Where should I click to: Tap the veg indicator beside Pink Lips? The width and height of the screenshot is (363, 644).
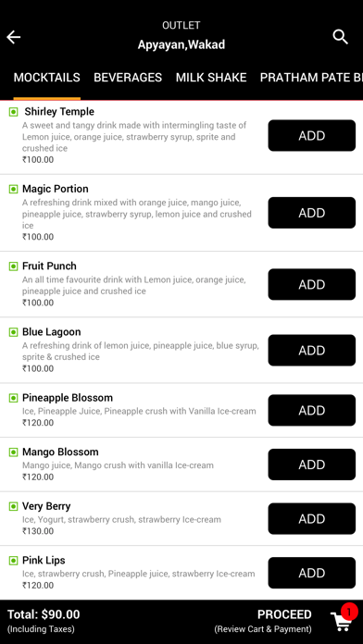[13, 560]
